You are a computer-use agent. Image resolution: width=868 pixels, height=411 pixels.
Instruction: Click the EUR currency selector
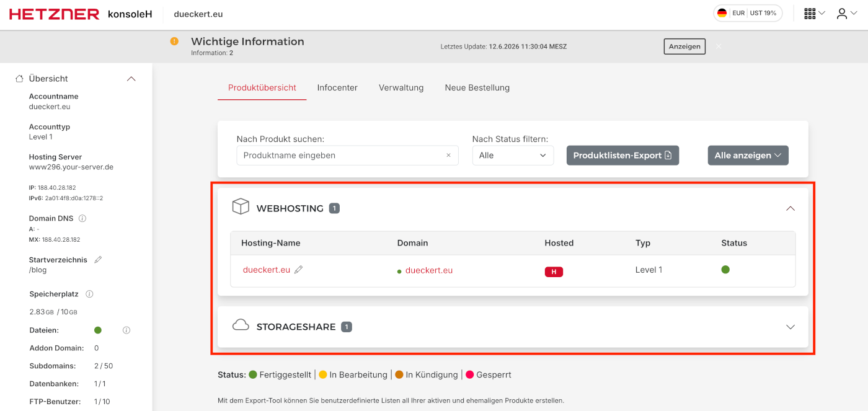click(738, 13)
